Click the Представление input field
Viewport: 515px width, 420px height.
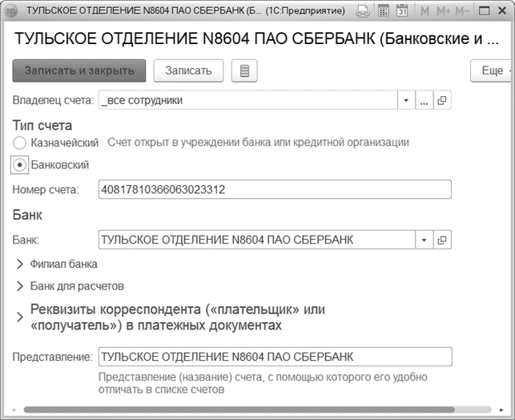[276, 357]
